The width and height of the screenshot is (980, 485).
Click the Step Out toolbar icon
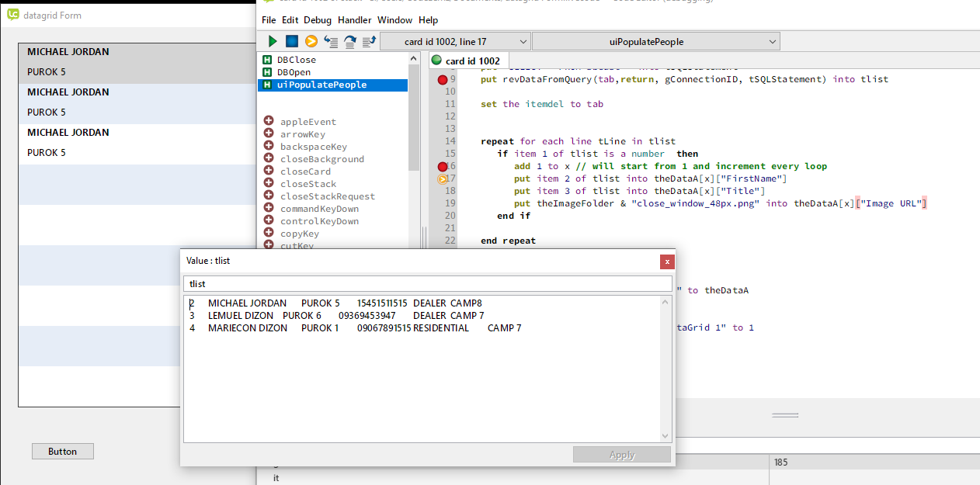tap(370, 41)
